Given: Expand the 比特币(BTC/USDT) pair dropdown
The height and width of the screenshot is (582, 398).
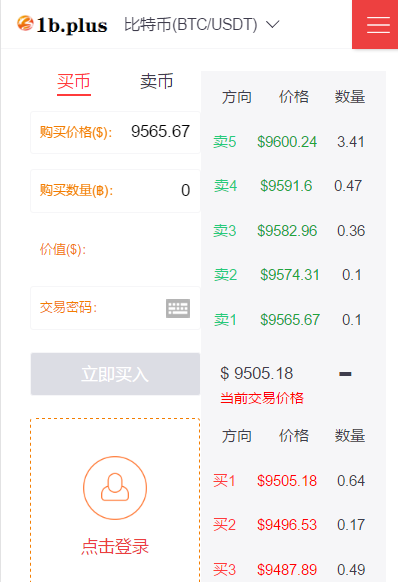Looking at the screenshot, I should [202, 24].
